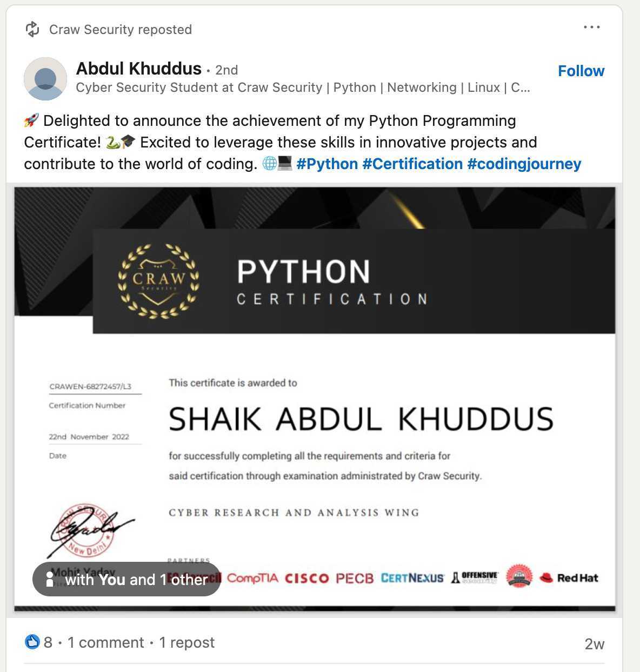Click Craw Security reposted header text
640x672 pixels.
point(120,30)
